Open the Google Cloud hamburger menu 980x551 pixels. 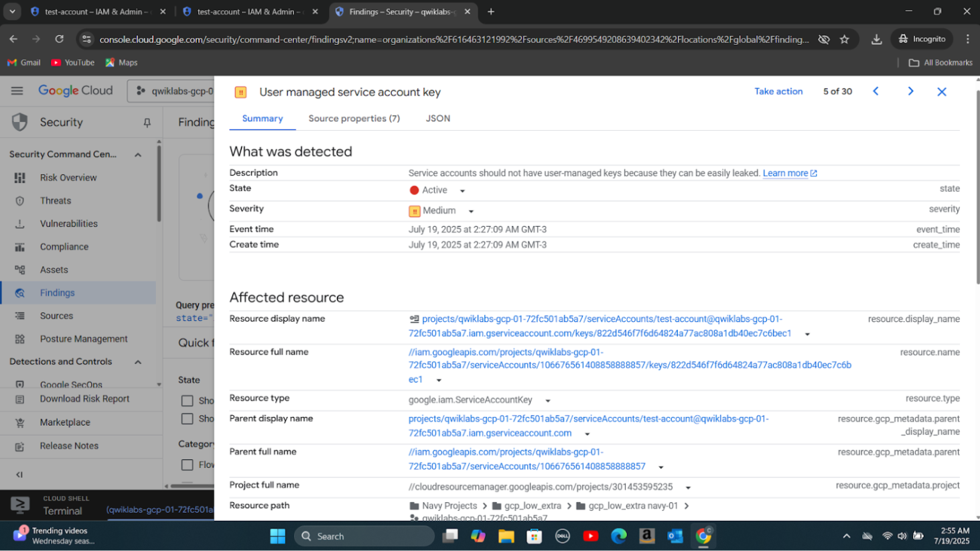click(17, 90)
